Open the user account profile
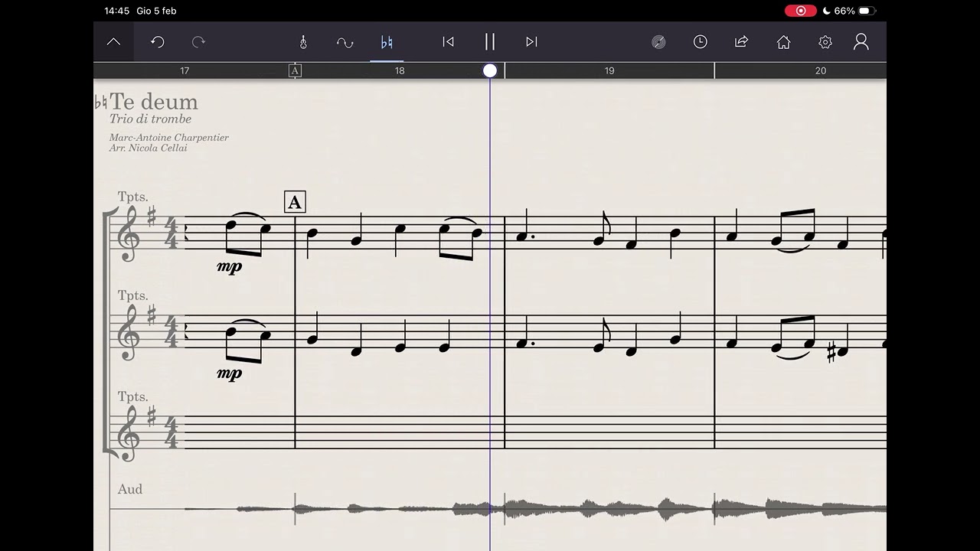980x551 pixels. 861,42
